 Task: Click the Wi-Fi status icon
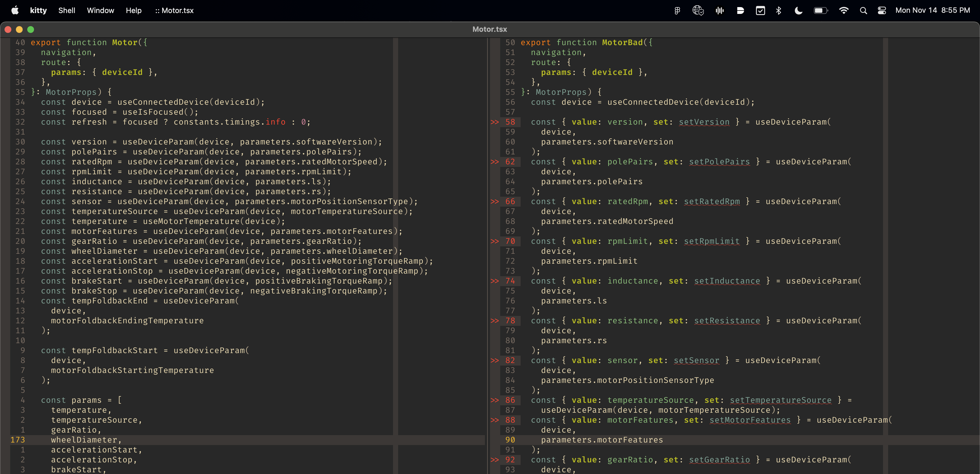click(x=843, y=11)
